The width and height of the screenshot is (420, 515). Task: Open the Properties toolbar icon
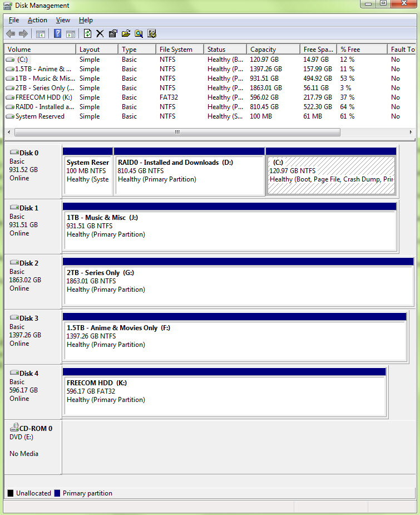coord(113,33)
